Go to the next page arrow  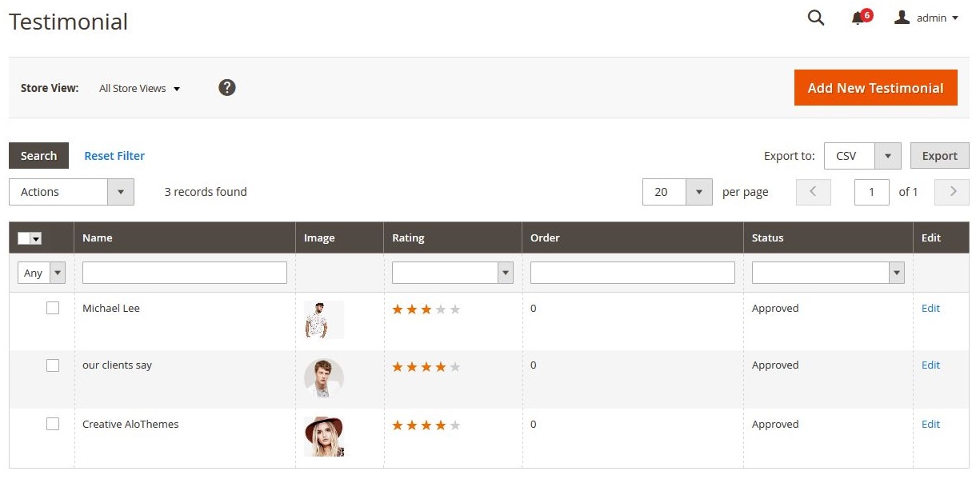click(952, 192)
